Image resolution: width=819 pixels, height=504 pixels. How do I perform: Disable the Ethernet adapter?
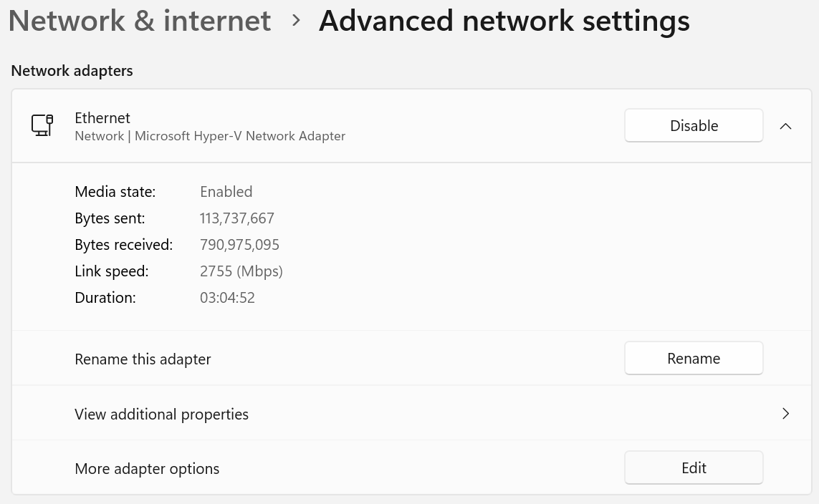click(694, 126)
